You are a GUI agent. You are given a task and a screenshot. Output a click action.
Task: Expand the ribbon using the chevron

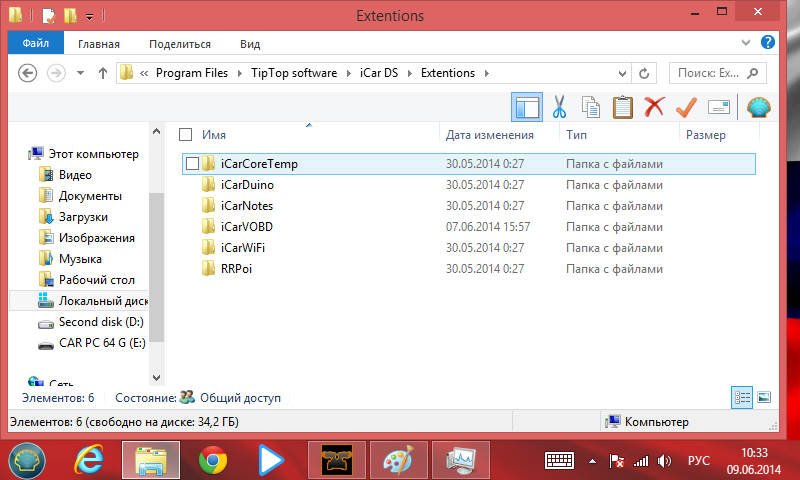point(748,43)
